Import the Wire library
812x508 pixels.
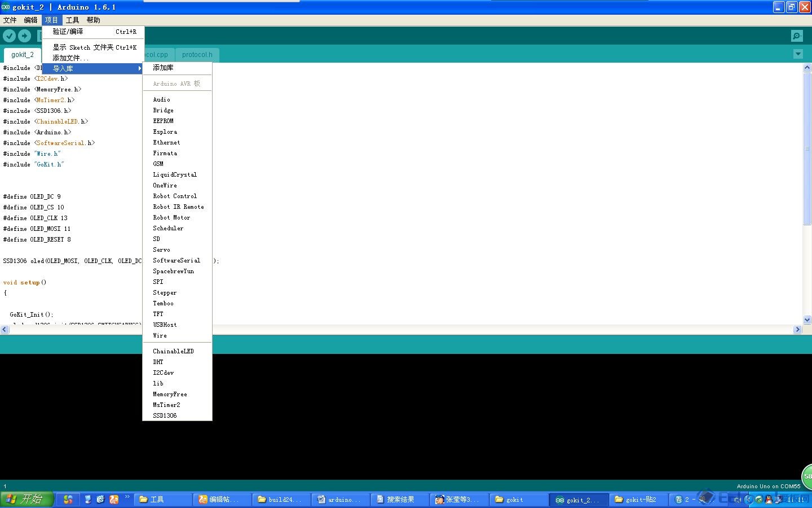[x=177, y=335]
